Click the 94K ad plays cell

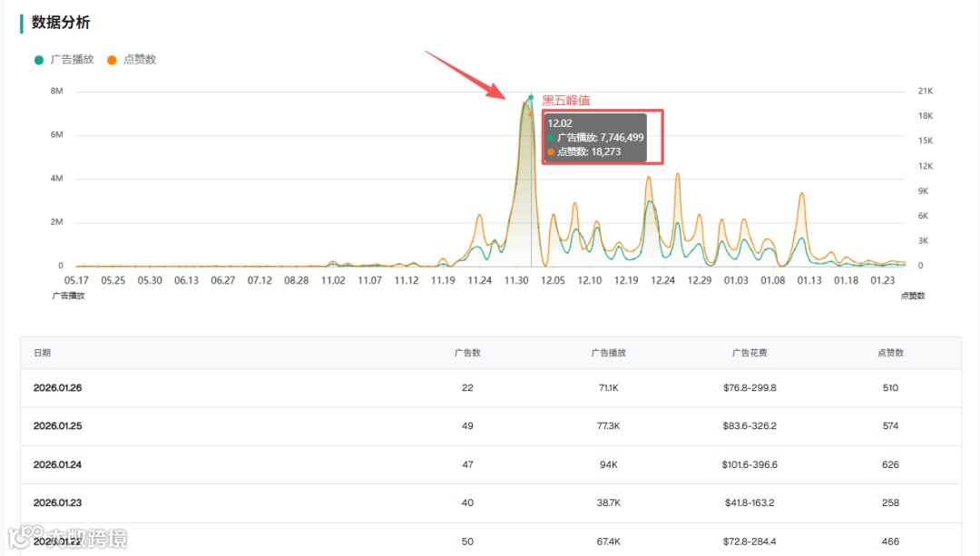tap(608, 464)
